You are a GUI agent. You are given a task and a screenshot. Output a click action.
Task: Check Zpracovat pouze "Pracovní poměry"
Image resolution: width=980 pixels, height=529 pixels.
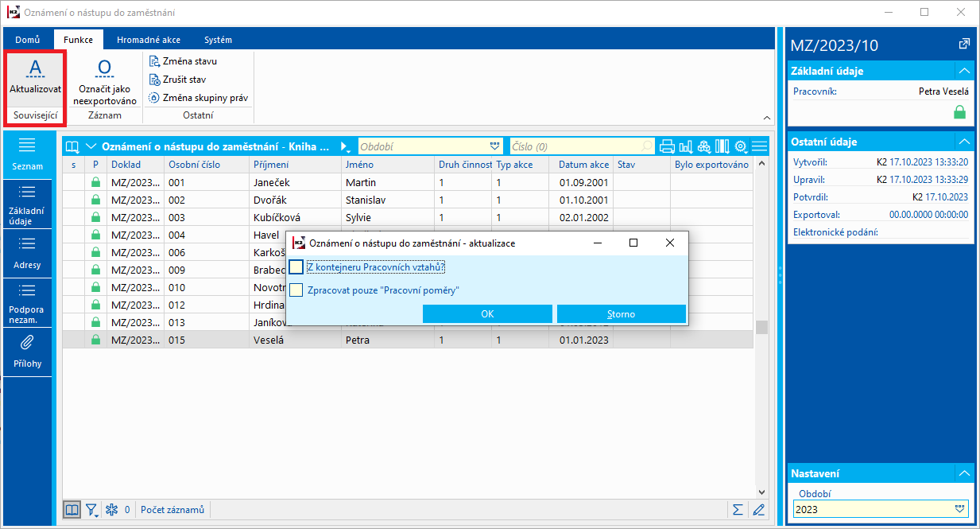pyautogui.click(x=296, y=290)
